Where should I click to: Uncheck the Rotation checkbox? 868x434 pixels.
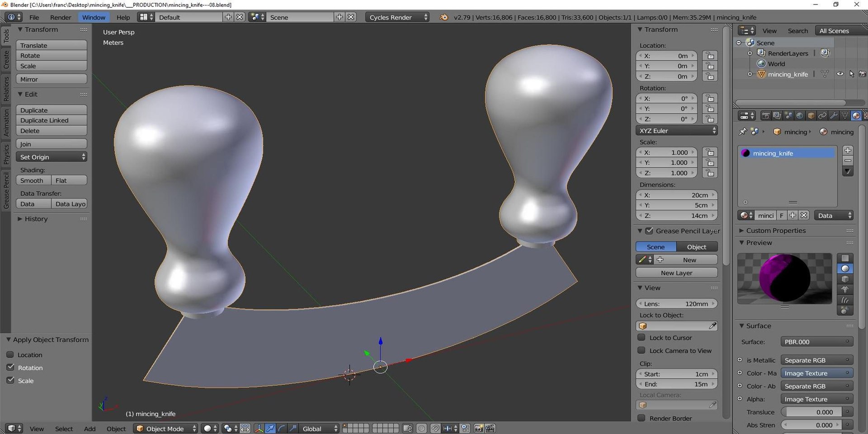coord(10,367)
